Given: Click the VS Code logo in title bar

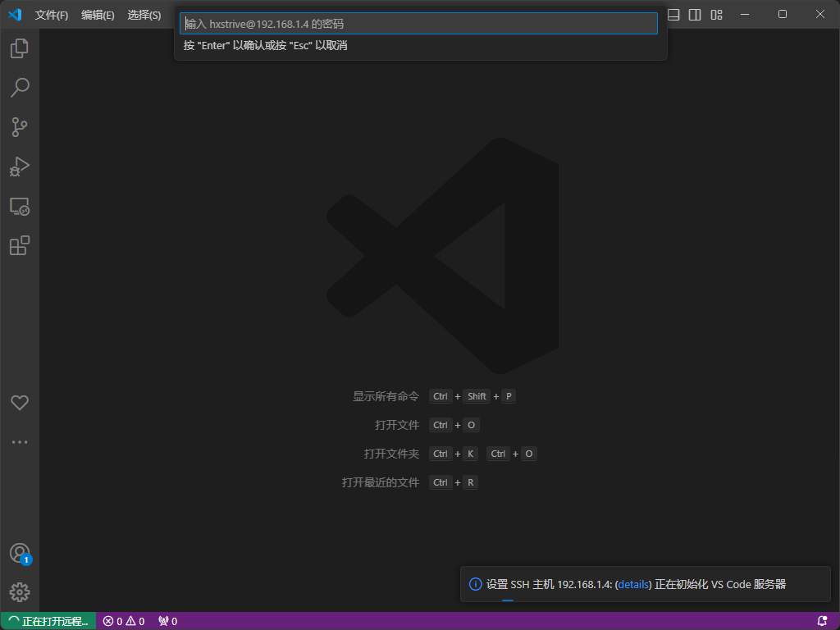Looking at the screenshot, I should (x=15, y=15).
